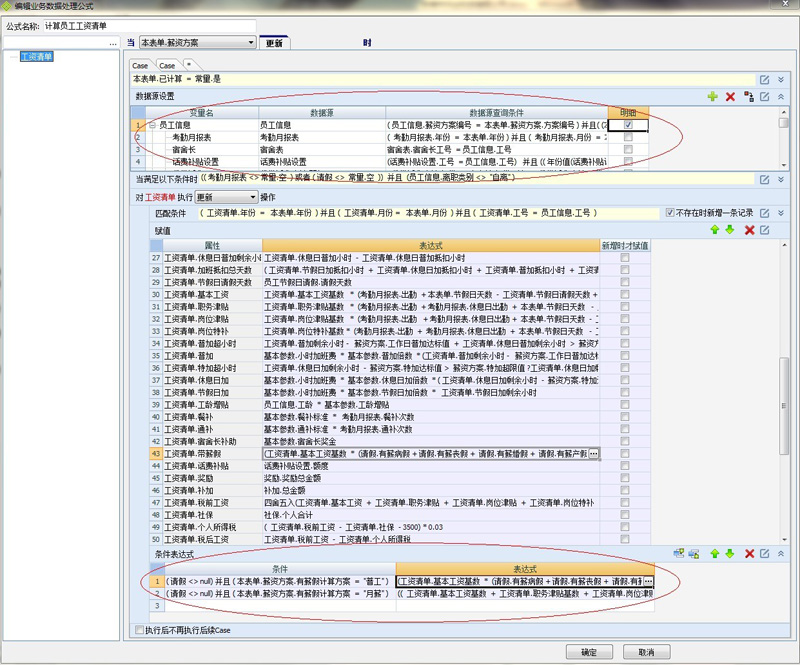This screenshot has width=800, height=665.
Task: Collapse the 数据源设置 section
Action: coord(781,96)
